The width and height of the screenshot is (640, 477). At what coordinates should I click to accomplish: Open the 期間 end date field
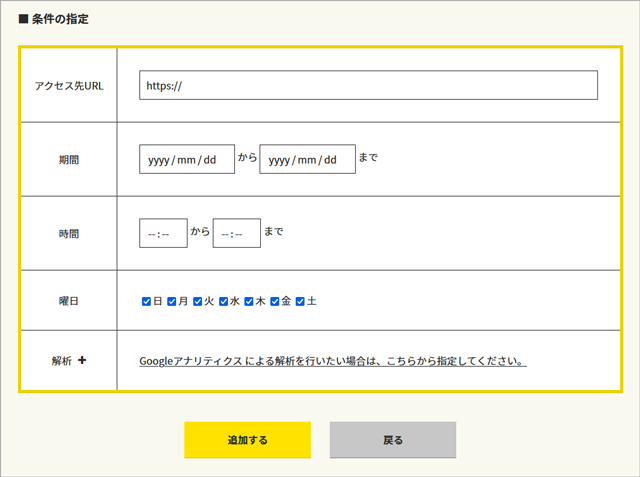pos(307,159)
